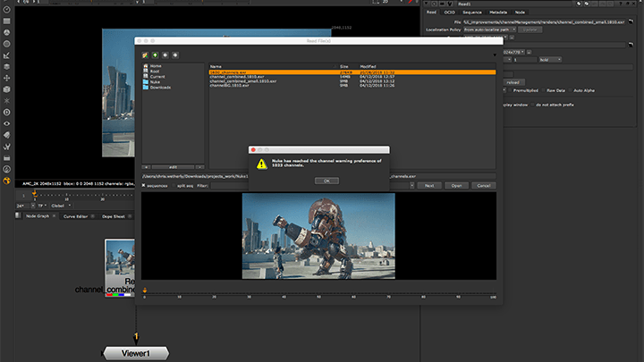Toggle the do not attach prefix checkbox

click(x=533, y=105)
